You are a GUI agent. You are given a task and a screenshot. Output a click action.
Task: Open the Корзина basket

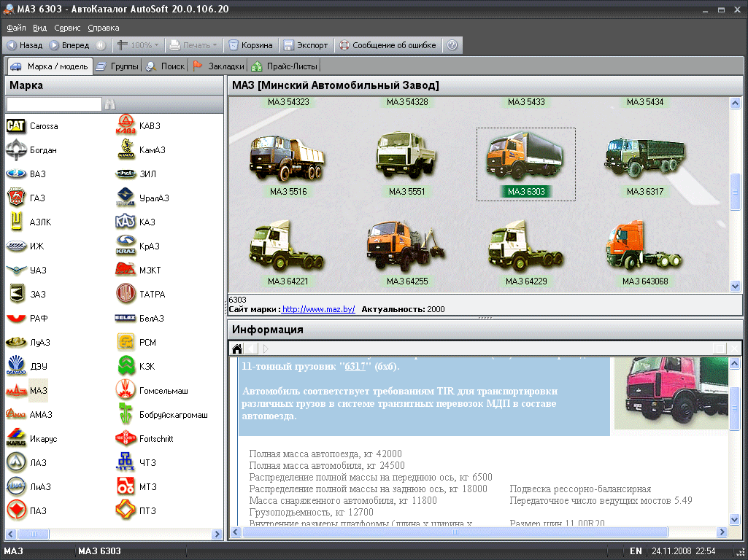(x=250, y=45)
